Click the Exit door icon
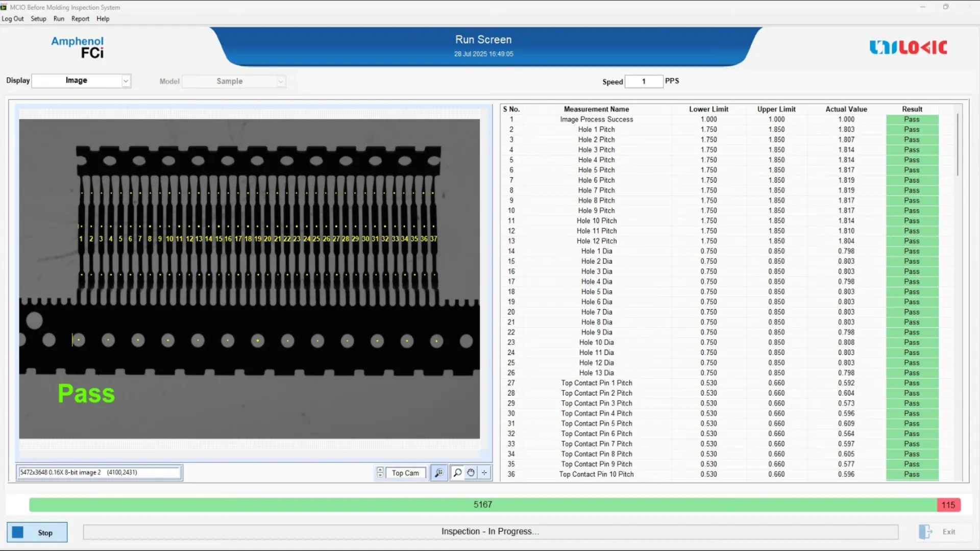 pos(925,532)
